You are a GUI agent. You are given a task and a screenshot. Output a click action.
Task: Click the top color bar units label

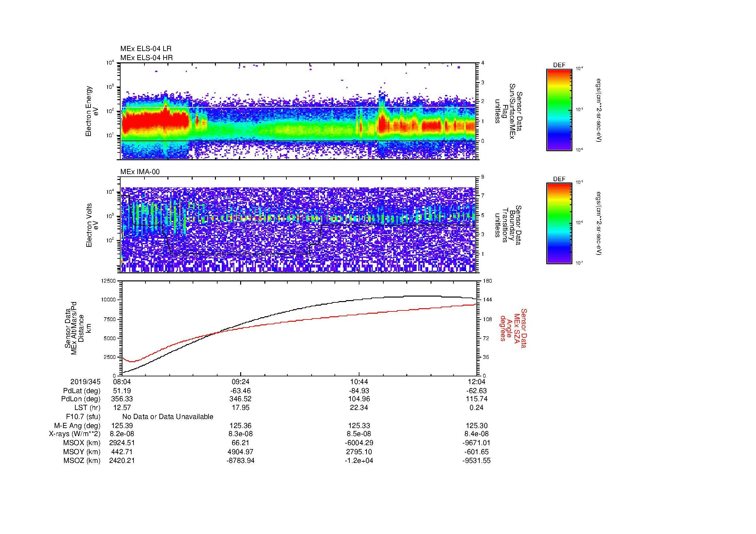(x=599, y=110)
